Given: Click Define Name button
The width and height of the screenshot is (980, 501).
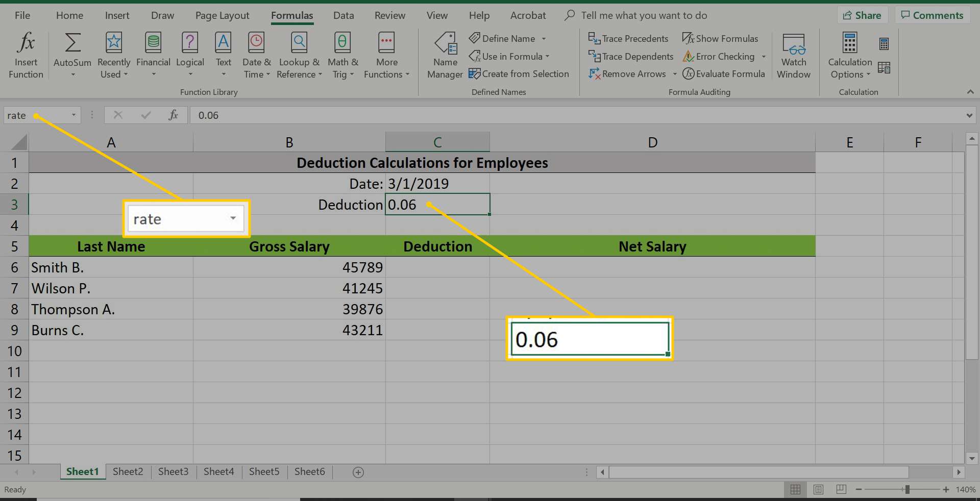Looking at the screenshot, I should tap(502, 38).
